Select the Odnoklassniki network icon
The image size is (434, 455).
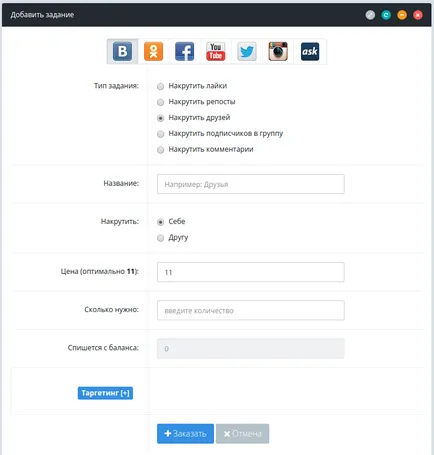[153, 51]
